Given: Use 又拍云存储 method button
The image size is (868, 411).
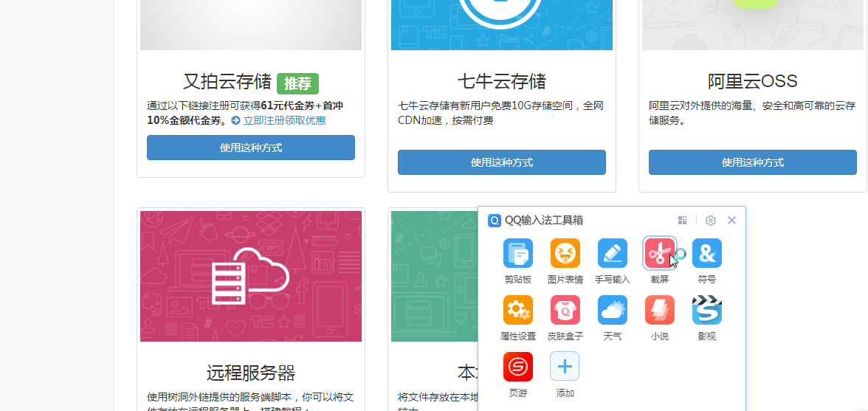Looking at the screenshot, I should coord(251,148).
